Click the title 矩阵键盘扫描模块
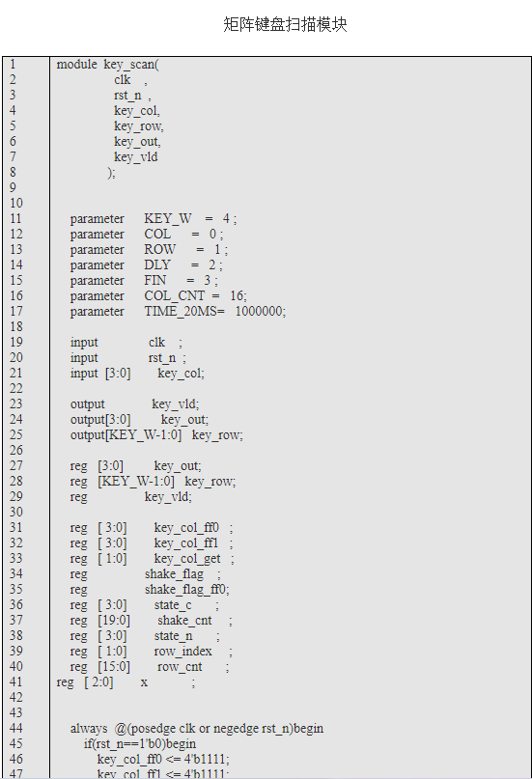532x779 pixels. pos(285,24)
